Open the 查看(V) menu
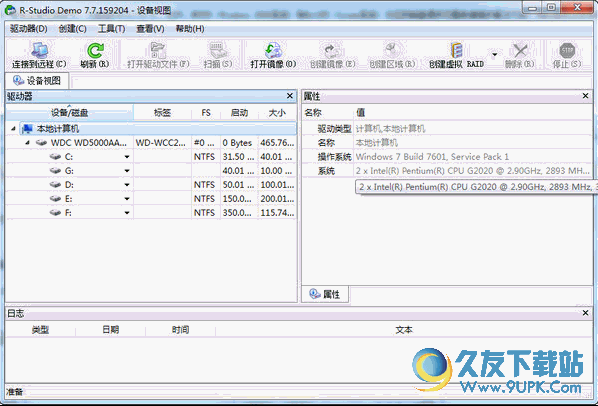 (x=150, y=29)
